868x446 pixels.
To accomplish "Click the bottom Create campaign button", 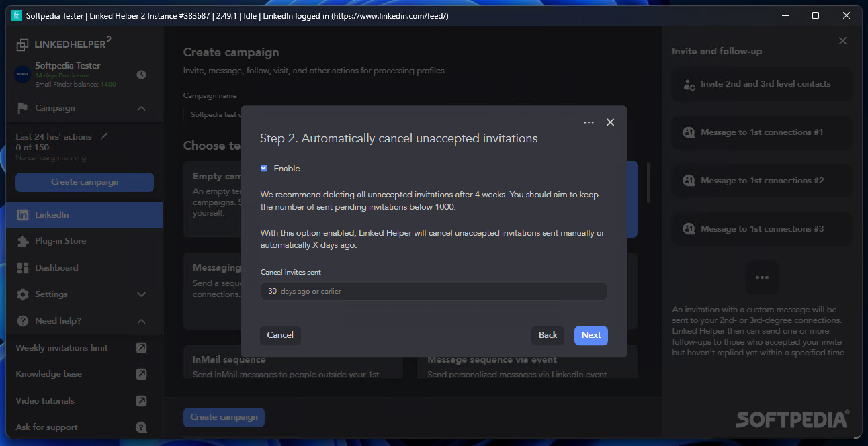I will [224, 417].
